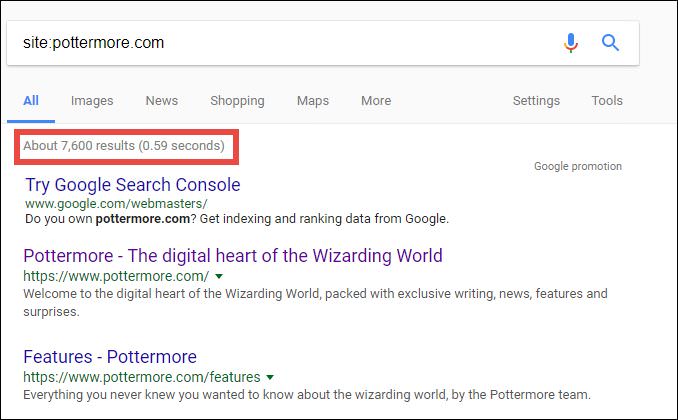Click the blue magnifying glass search icon

pyautogui.click(x=610, y=43)
